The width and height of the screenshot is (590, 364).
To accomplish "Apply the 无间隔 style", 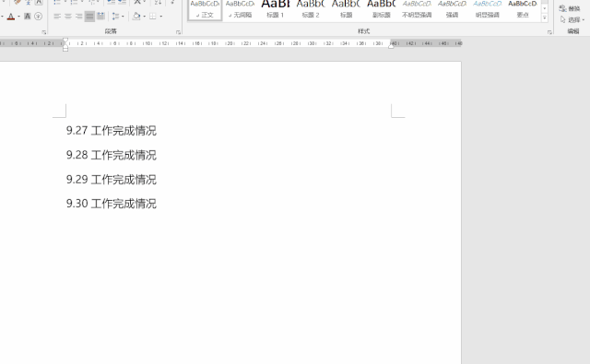I will (240, 10).
